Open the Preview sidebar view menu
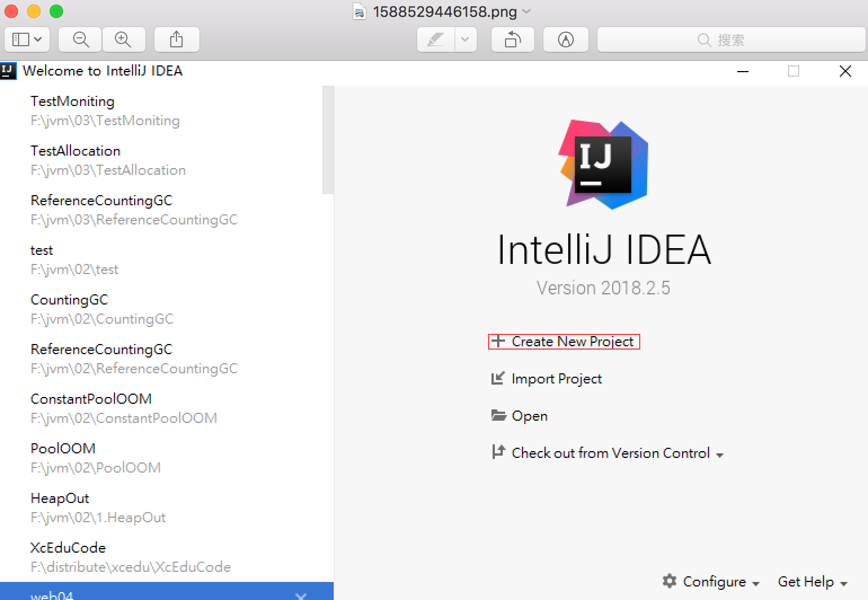The width and height of the screenshot is (868, 600). [27, 39]
